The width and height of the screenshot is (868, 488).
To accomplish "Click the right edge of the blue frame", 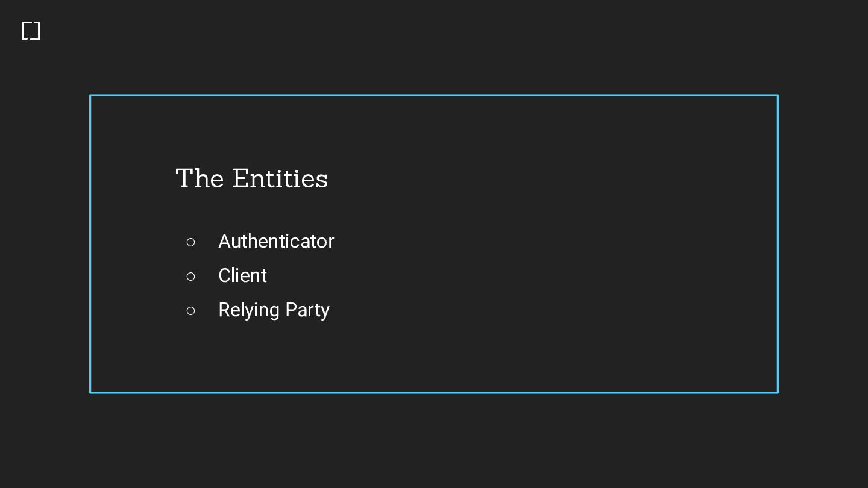I will point(778,243).
